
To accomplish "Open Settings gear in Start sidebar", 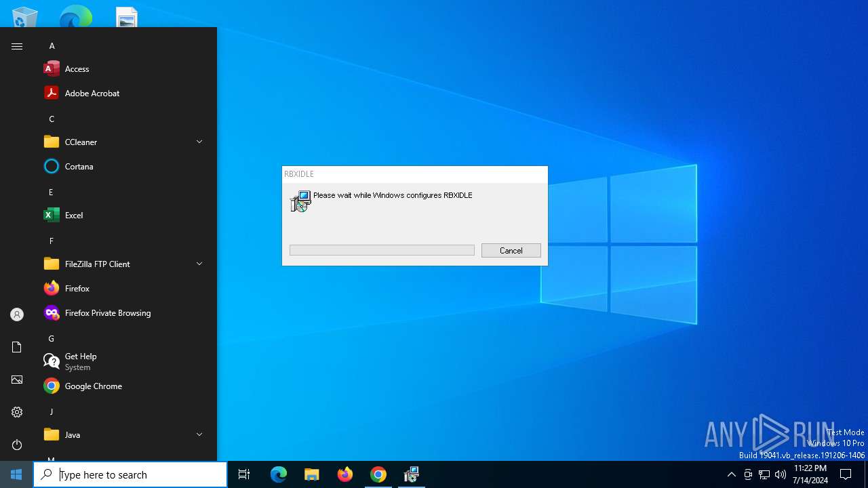I will click(x=17, y=412).
